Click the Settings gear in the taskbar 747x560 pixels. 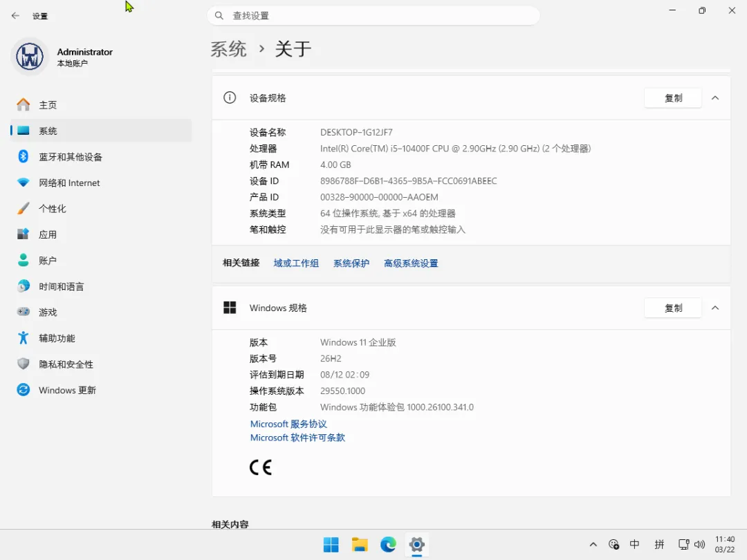coord(417,545)
